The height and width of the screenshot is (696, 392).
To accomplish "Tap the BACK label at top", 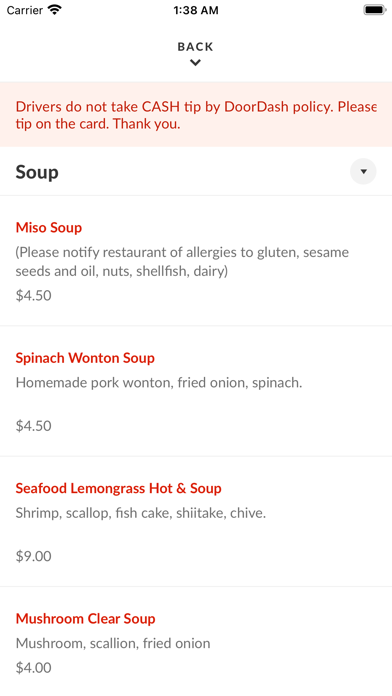I will 195,47.
